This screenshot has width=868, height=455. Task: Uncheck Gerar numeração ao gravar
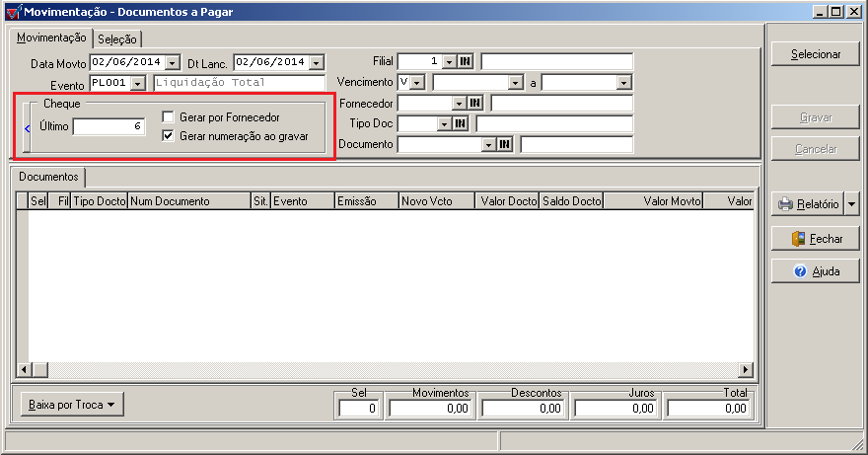tap(169, 135)
